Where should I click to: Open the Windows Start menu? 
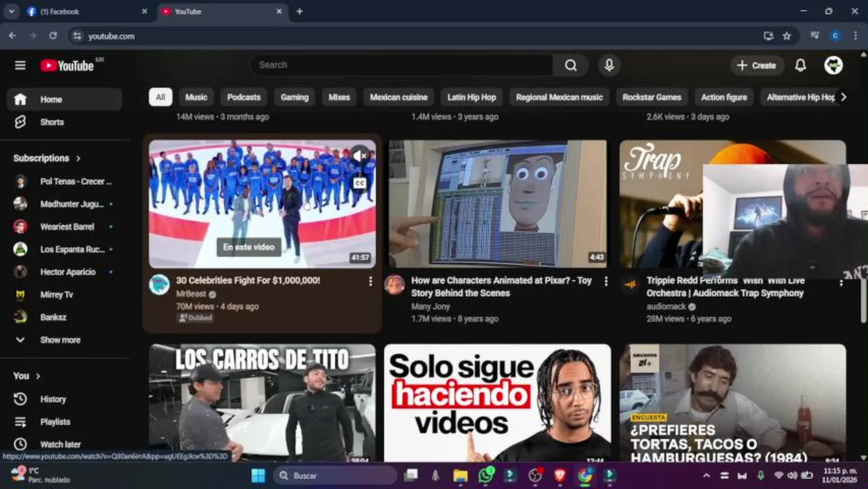tap(258, 475)
